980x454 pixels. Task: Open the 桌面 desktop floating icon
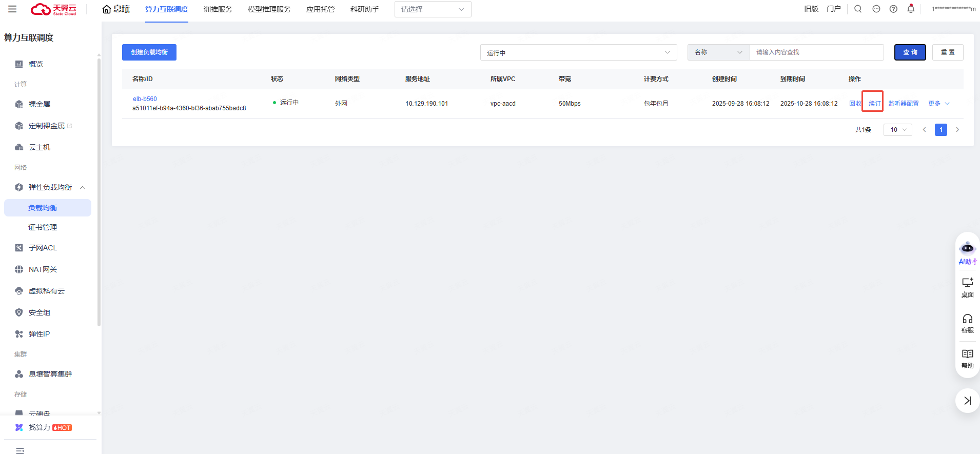[968, 288]
